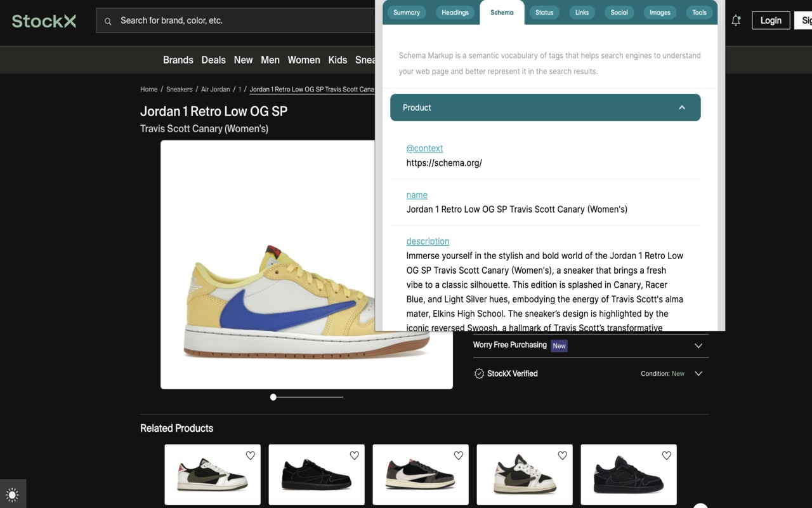Click the '1' breadcrumb link

pos(240,89)
